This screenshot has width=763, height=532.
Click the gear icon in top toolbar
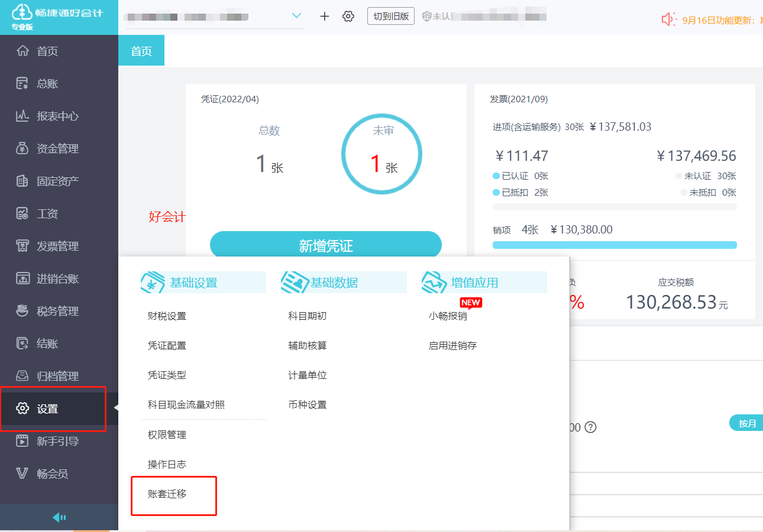point(348,16)
